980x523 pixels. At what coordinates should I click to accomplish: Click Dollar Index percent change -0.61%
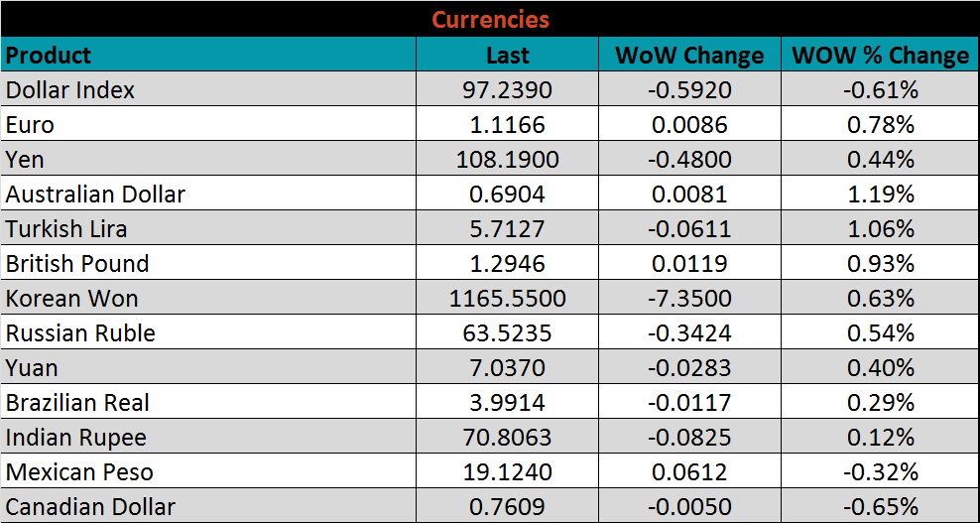(x=880, y=90)
